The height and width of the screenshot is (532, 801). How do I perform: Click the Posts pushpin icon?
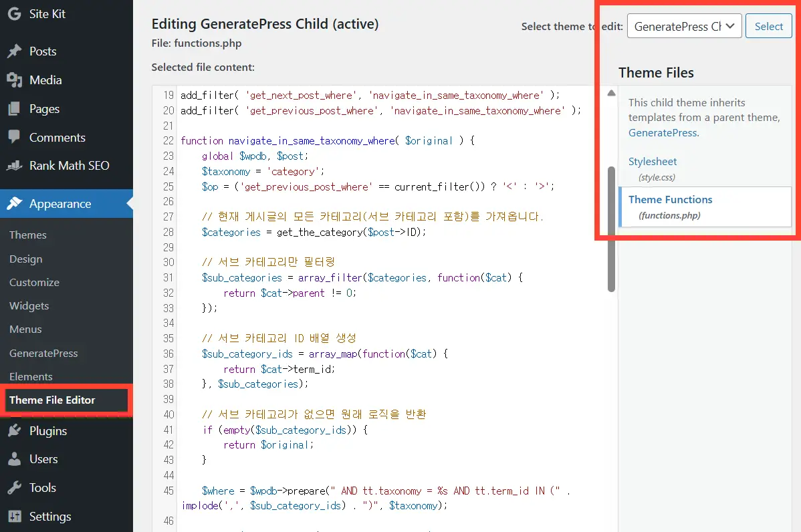[14, 51]
